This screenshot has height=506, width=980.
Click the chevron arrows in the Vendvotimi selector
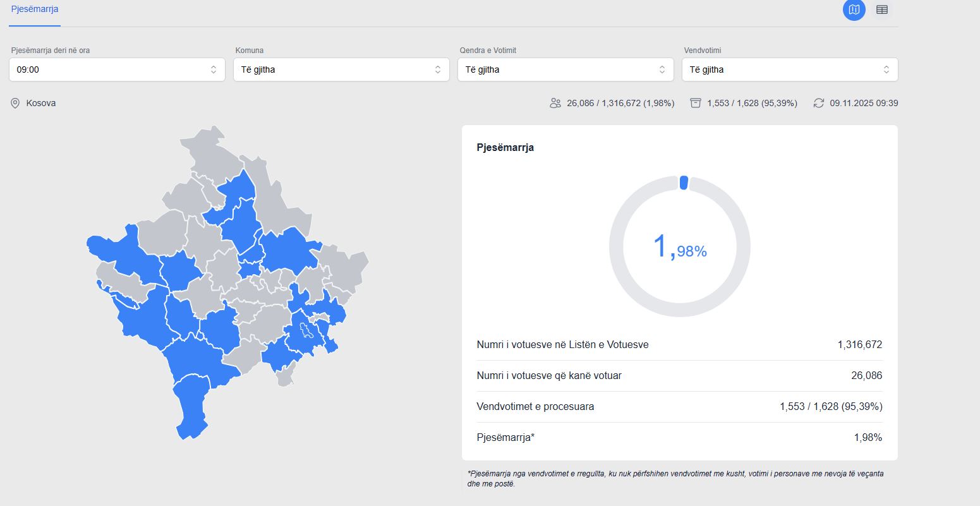886,69
